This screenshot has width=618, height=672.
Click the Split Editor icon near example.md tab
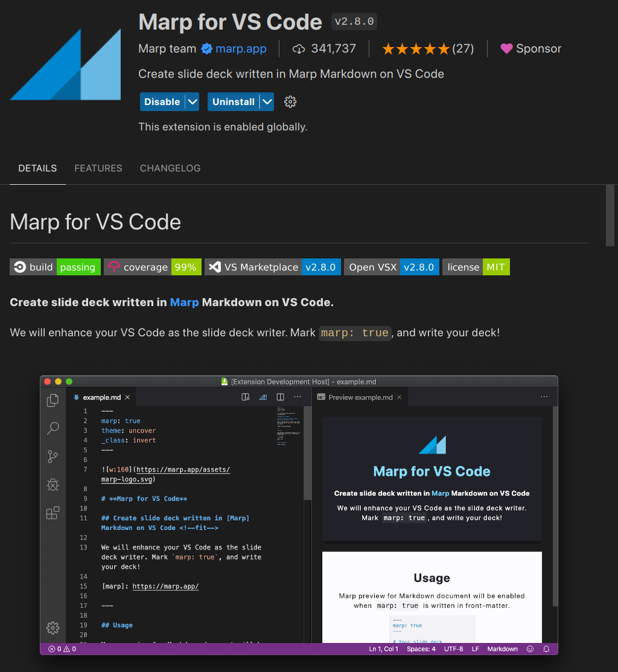pos(279,397)
